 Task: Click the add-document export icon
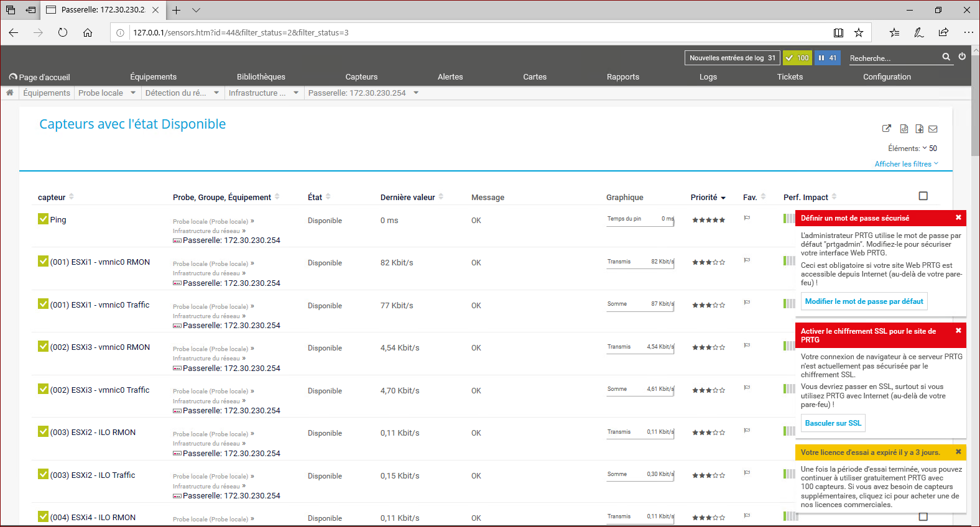[919, 129]
